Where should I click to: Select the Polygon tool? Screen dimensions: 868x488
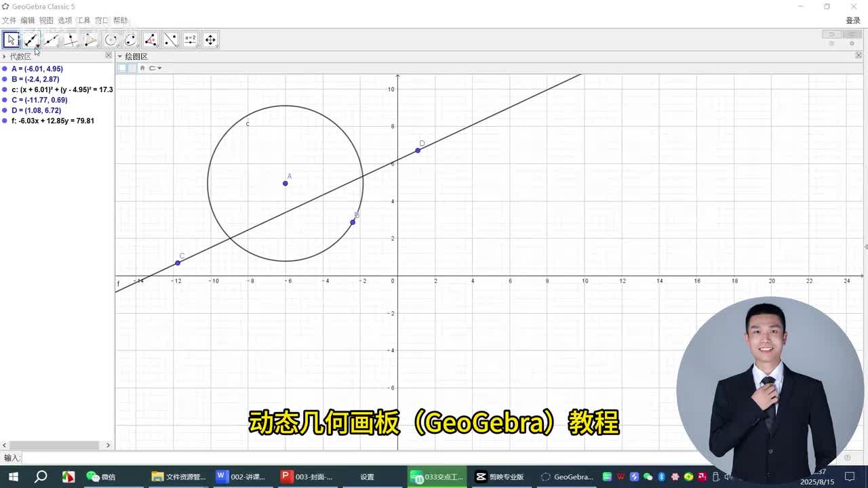(x=91, y=40)
